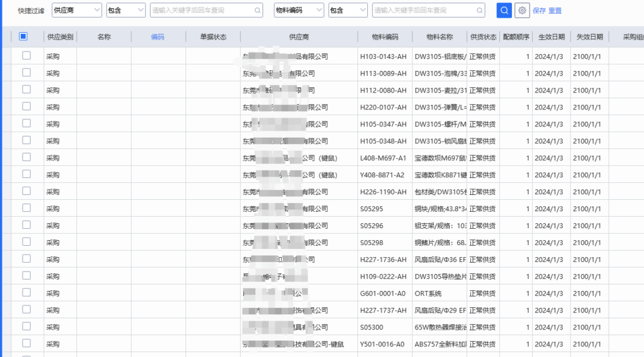Focus keyword input after supplier filter
644x357 pixels.
(x=201, y=11)
